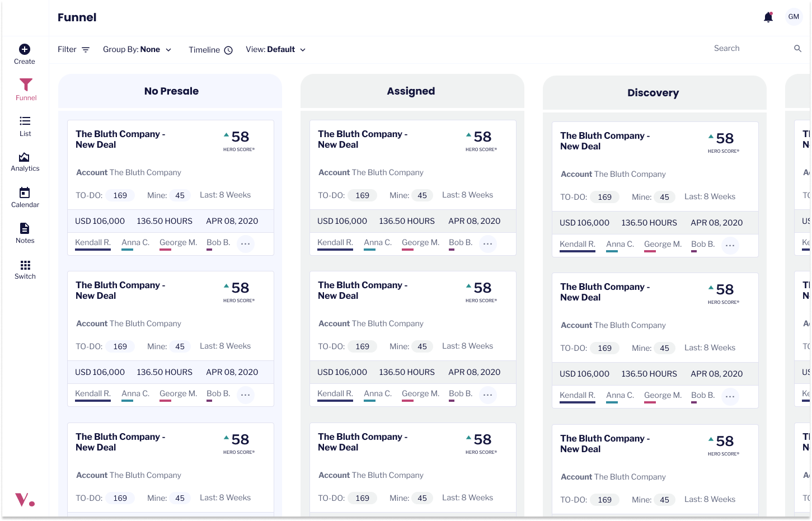The image size is (812, 521).
Task: Open the Funnel view in sidebar
Action: click(x=26, y=90)
